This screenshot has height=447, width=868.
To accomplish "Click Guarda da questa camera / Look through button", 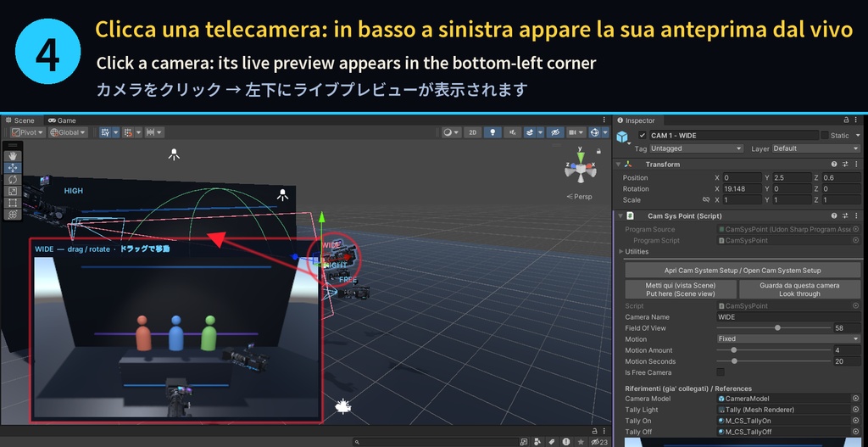I will (799, 289).
